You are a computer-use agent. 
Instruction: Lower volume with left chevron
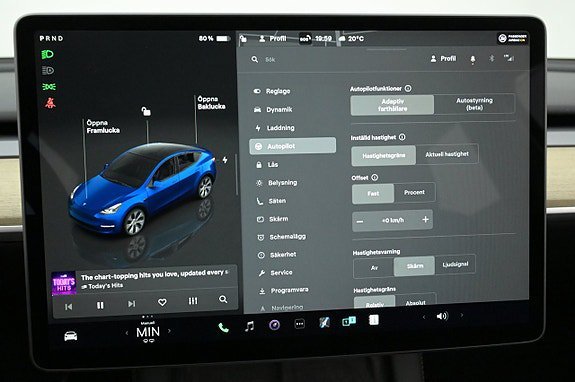coord(424,316)
